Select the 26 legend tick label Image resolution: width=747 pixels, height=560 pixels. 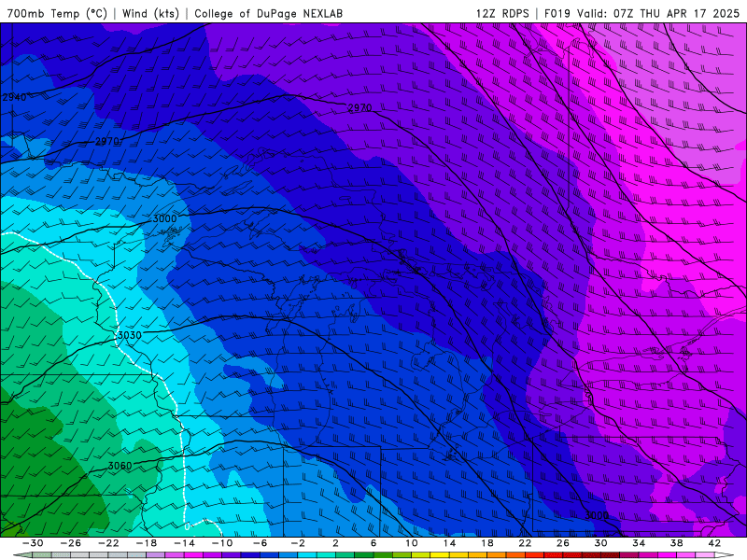tap(563, 543)
